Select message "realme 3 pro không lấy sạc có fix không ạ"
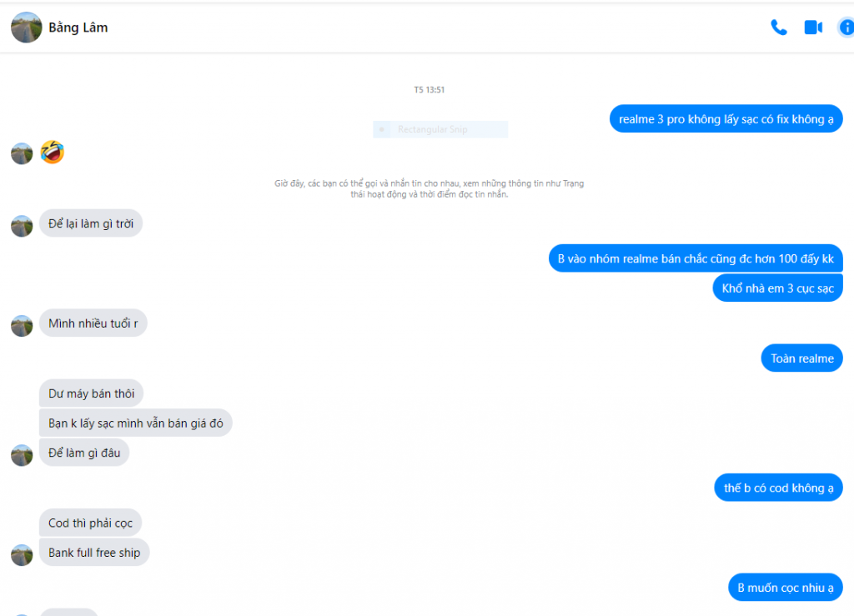This screenshot has height=616, width=854. pyautogui.click(x=726, y=118)
